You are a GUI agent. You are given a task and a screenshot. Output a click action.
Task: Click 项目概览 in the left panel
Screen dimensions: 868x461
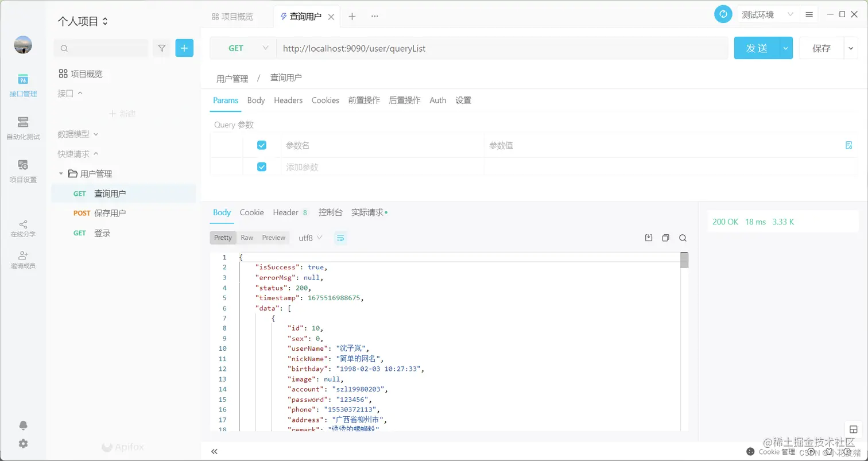(x=81, y=74)
